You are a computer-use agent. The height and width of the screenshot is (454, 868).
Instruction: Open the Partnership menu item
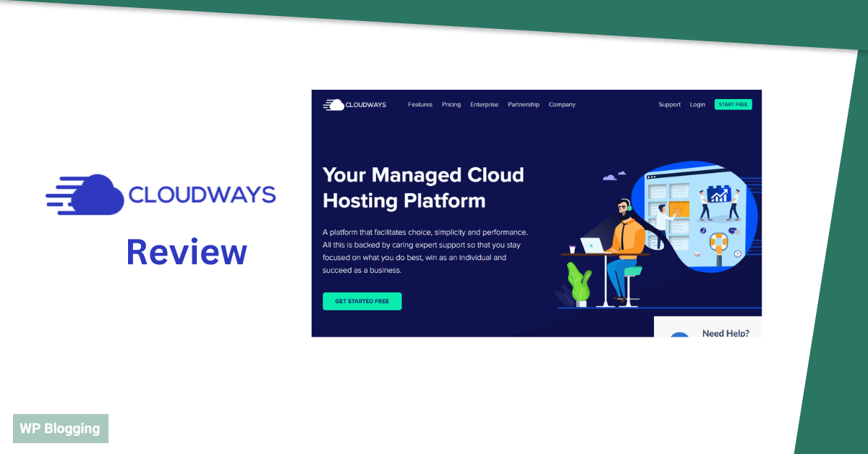tap(524, 104)
